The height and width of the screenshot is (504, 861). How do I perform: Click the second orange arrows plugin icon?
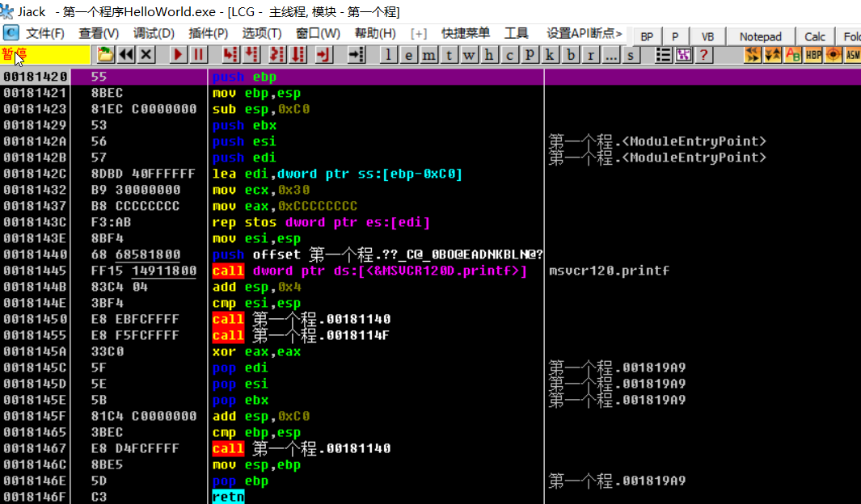pos(773,55)
